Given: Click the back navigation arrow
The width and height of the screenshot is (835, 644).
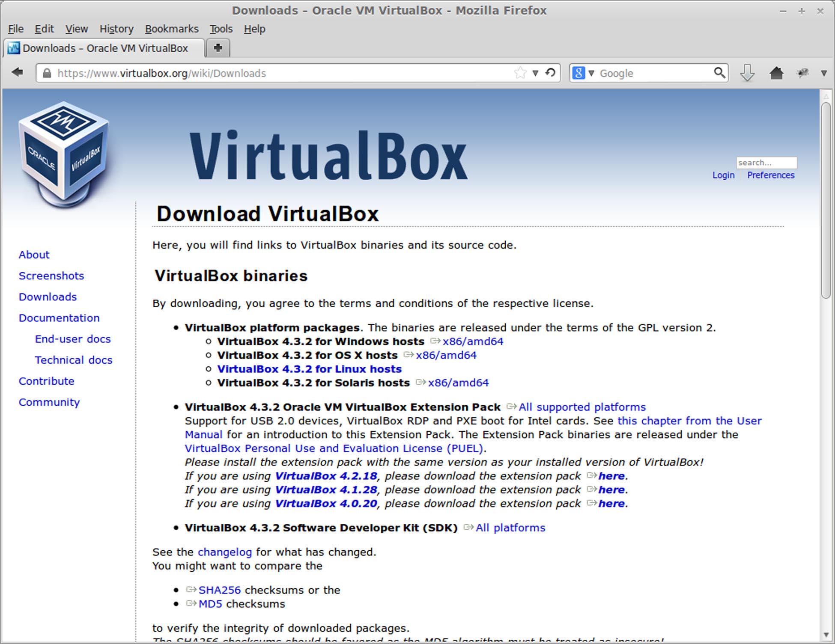Looking at the screenshot, I should point(17,72).
